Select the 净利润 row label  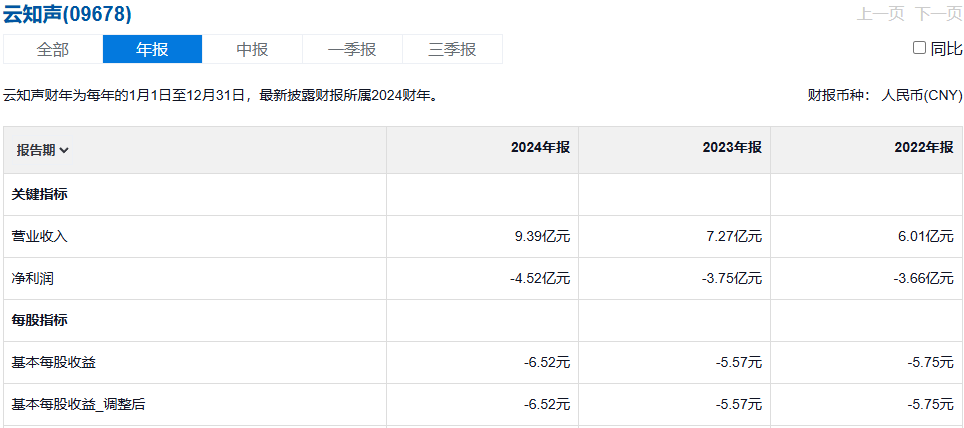click(33, 279)
